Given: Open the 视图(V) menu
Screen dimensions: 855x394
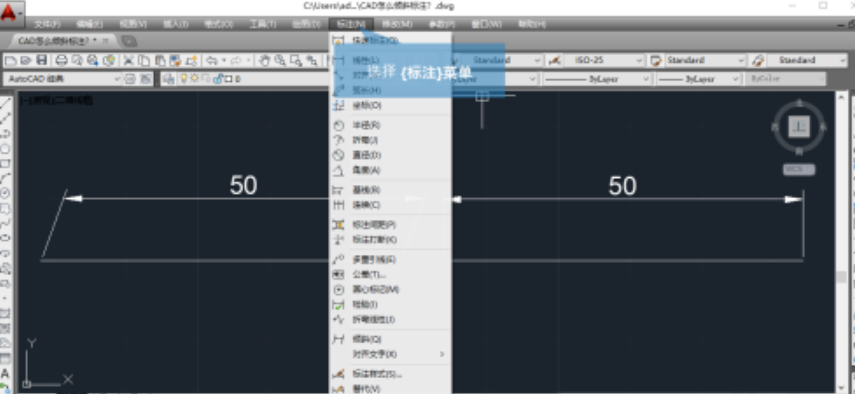Looking at the screenshot, I should 133,24.
